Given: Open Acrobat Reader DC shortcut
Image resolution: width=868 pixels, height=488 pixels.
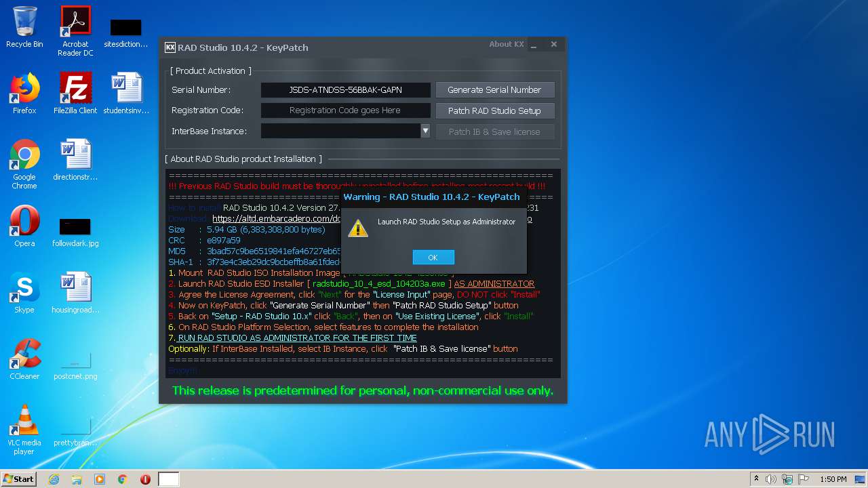Looking at the screenshot, I should tap(75, 31).
